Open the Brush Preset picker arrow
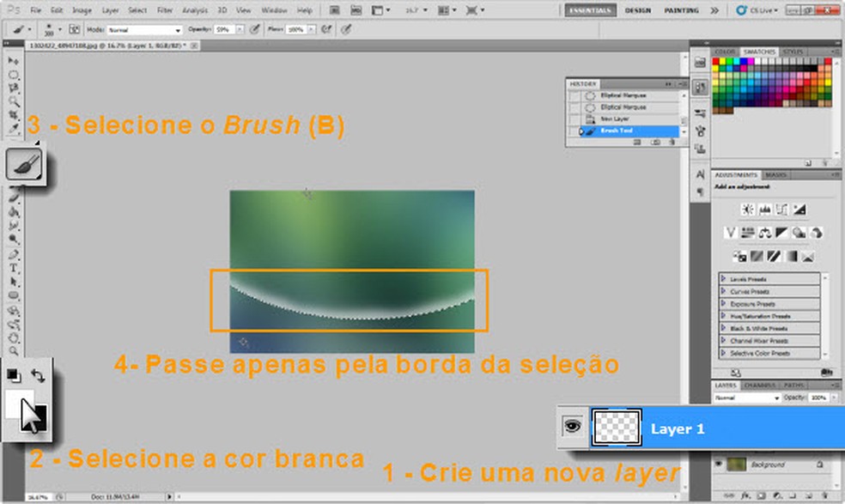The height and width of the screenshot is (504, 845). tap(60, 30)
